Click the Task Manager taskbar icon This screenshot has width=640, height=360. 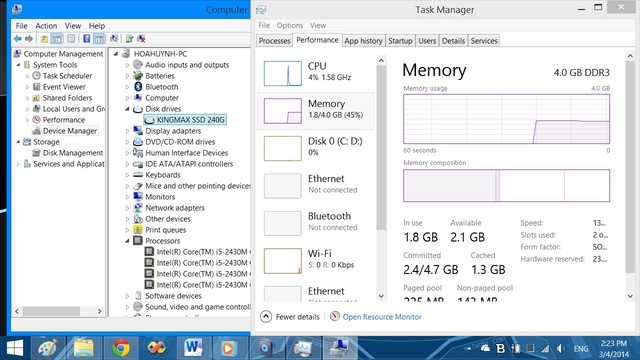[x=303, y=348]
